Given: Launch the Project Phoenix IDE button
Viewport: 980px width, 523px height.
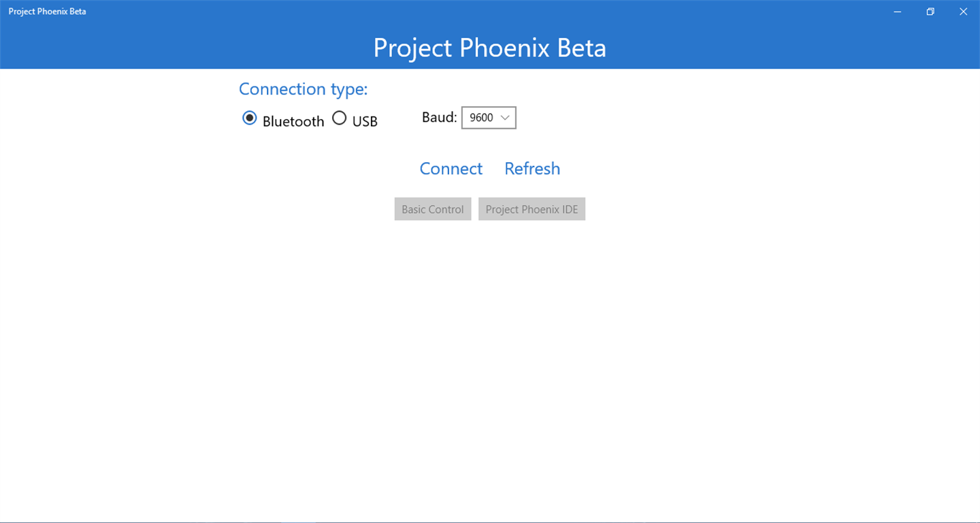Looking at the screenshot, I should (532, 209).
